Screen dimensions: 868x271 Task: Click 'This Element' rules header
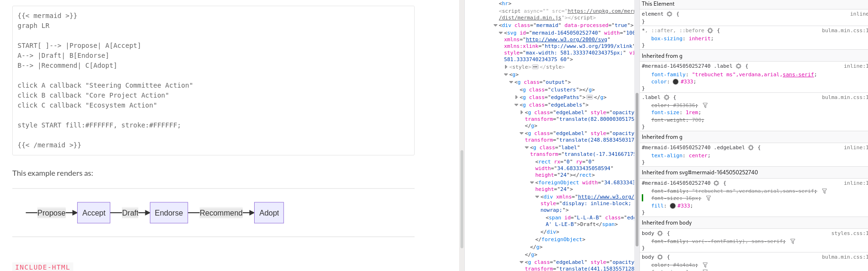click(x=658, y=4)
